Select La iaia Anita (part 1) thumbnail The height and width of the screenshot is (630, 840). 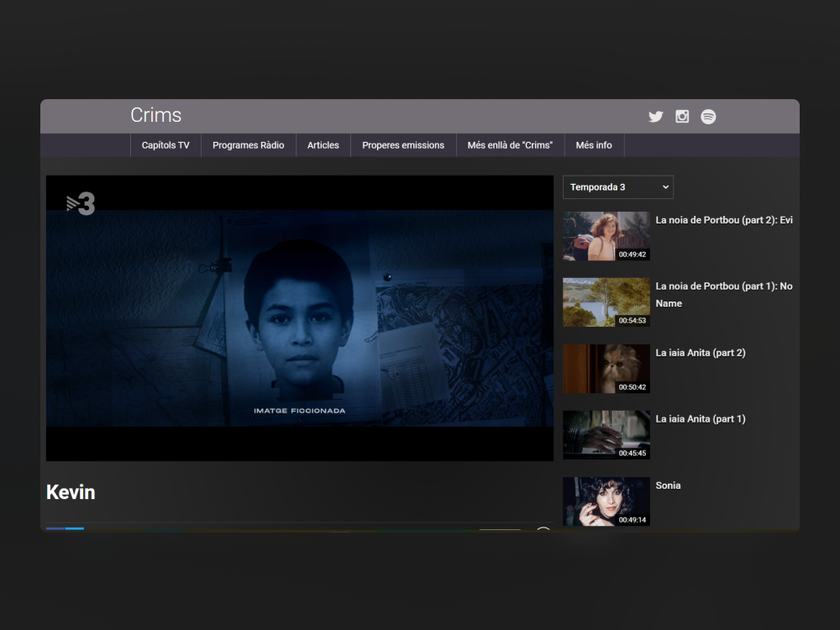pos(606,435)
